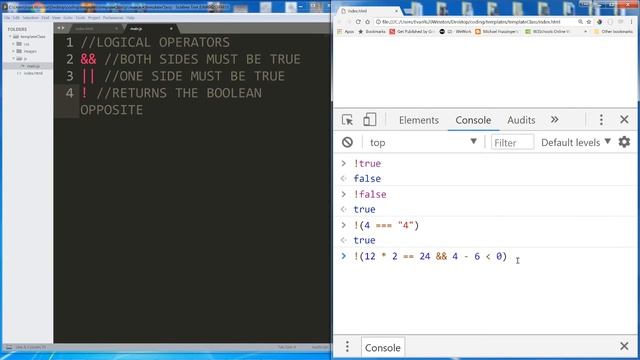Go to Chrome home page icon
Image resolution: width=640 pixels, height=360 pixels.
pos(367,22)
